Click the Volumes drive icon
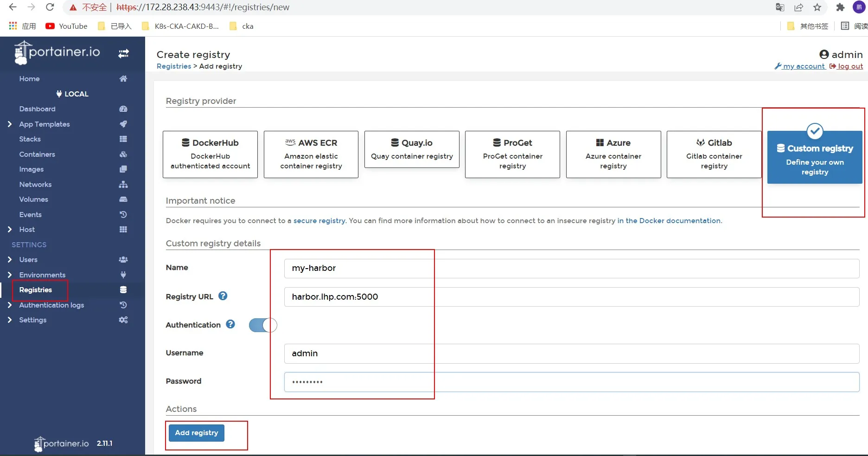868x456 pixels. [123, 199]
